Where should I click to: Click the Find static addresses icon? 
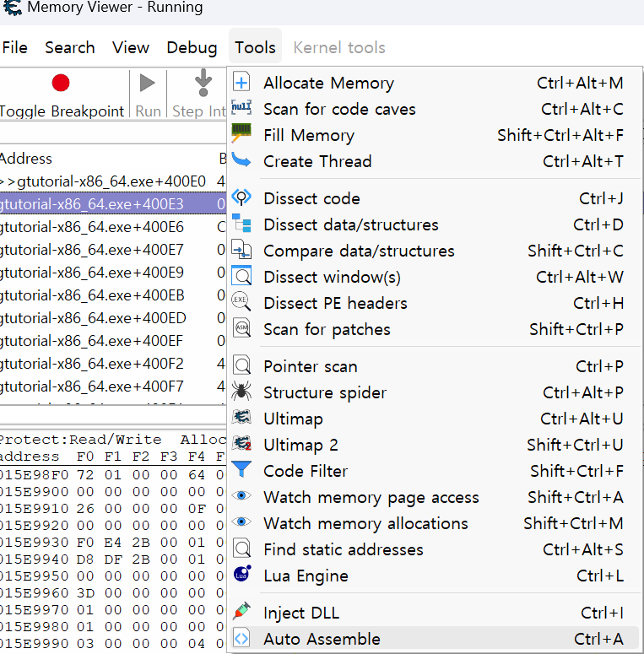(241, 548)
